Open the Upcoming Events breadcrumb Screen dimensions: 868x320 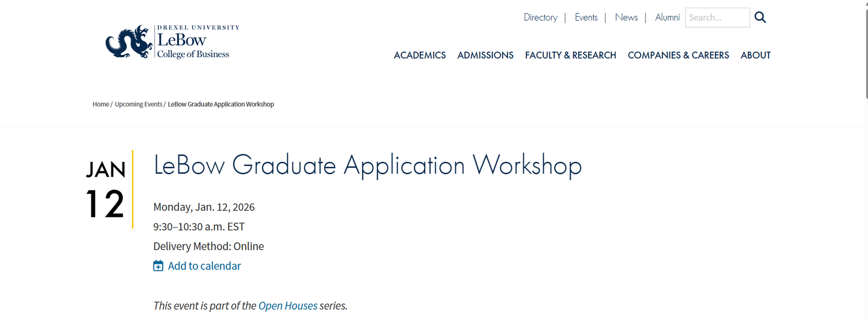click(x=138, y=104)
